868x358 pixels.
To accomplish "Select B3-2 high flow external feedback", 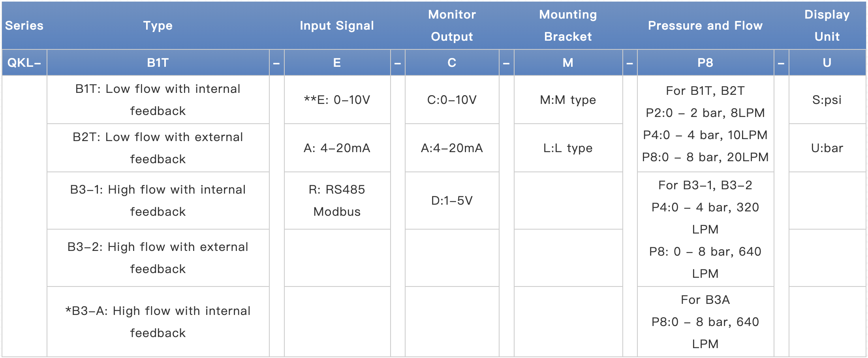I will click(158, 258).
